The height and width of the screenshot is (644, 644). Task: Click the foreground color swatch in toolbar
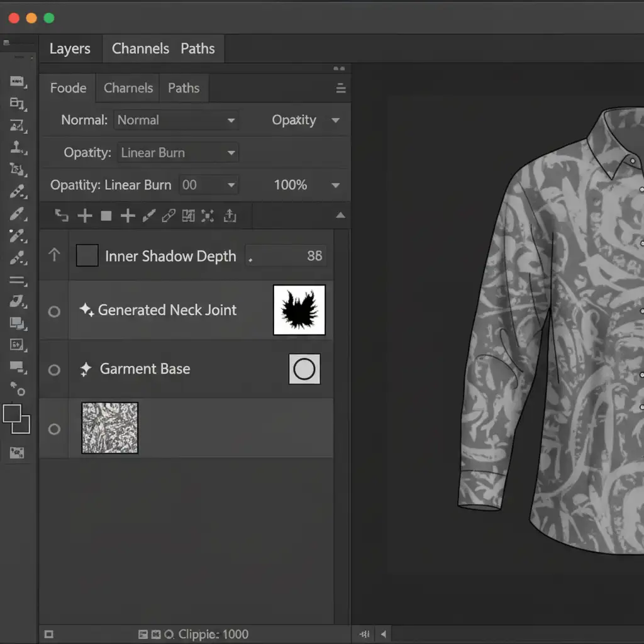point(12,414)
